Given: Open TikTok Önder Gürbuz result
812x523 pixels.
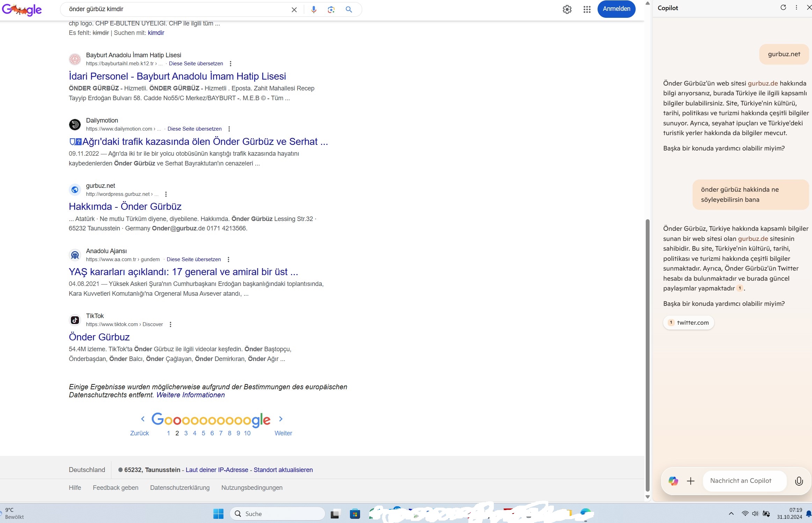Looking at the screenshot, I should [99, 337].
